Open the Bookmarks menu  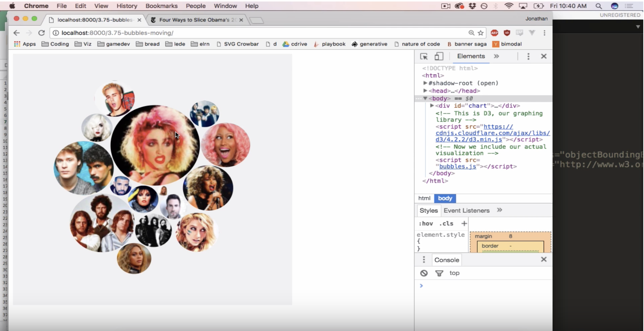pos(161,6)
